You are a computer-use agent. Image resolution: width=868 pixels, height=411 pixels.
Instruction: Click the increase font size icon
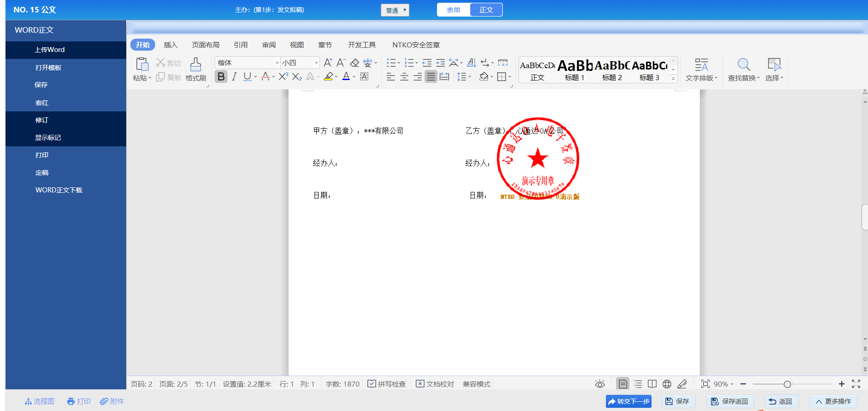click(x=328, y=63)
